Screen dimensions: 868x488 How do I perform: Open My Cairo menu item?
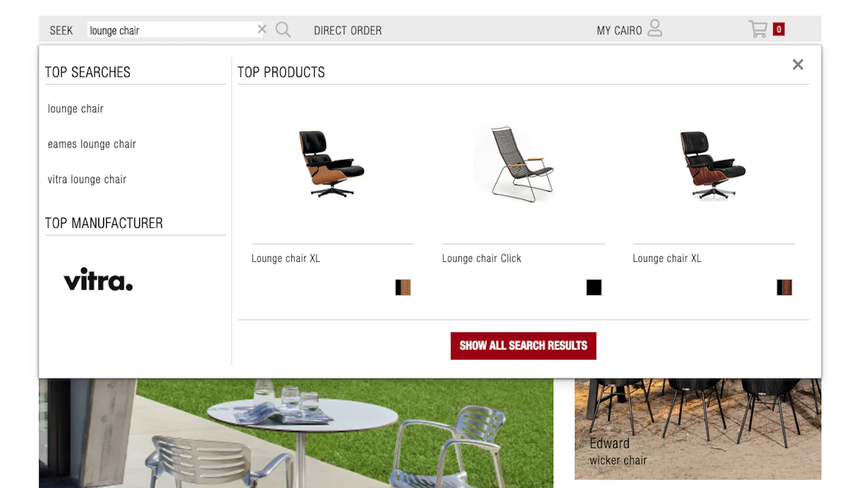(x=619, y=30)
